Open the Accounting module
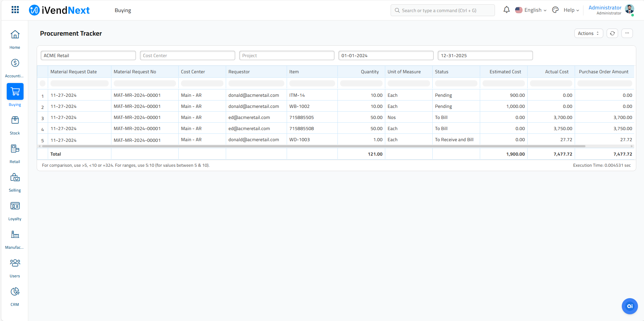The height and width of the screenshot is (321, 644). pos(15,68)
